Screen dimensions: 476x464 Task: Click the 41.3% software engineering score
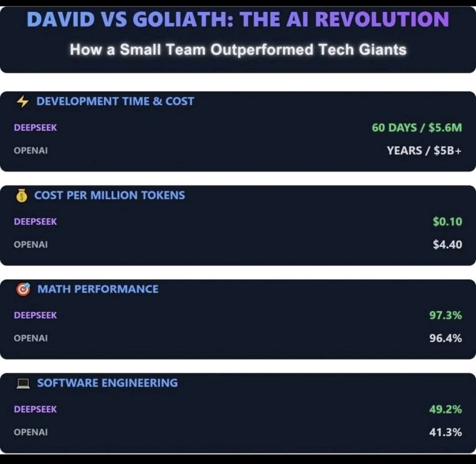coord(445,432)
